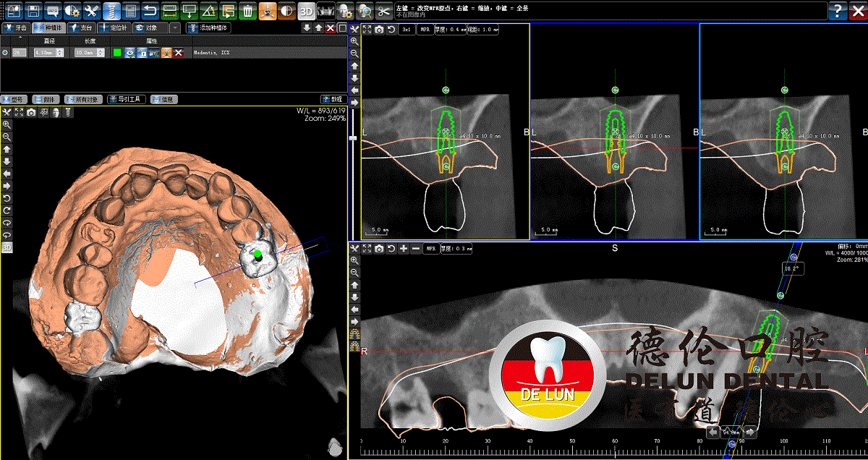The height and width of the screenshot is (460, 868).
Task: Toggle implant visibility eye icon
Action: (x=129, y=53)
